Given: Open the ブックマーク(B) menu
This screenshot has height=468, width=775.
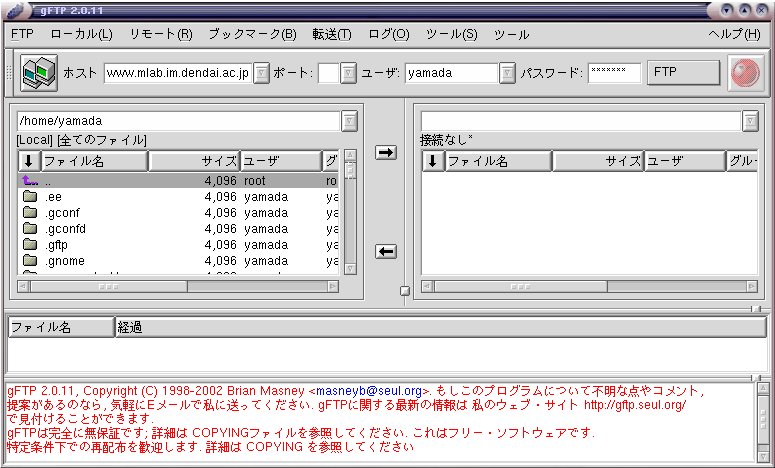Looking at the screenshot, I should [x=252, y=34].
